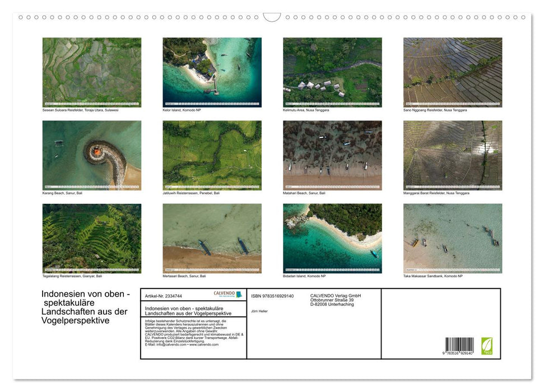Click caption 'Kelimutu Area, Nusa Tenggara'

[306, 110]
